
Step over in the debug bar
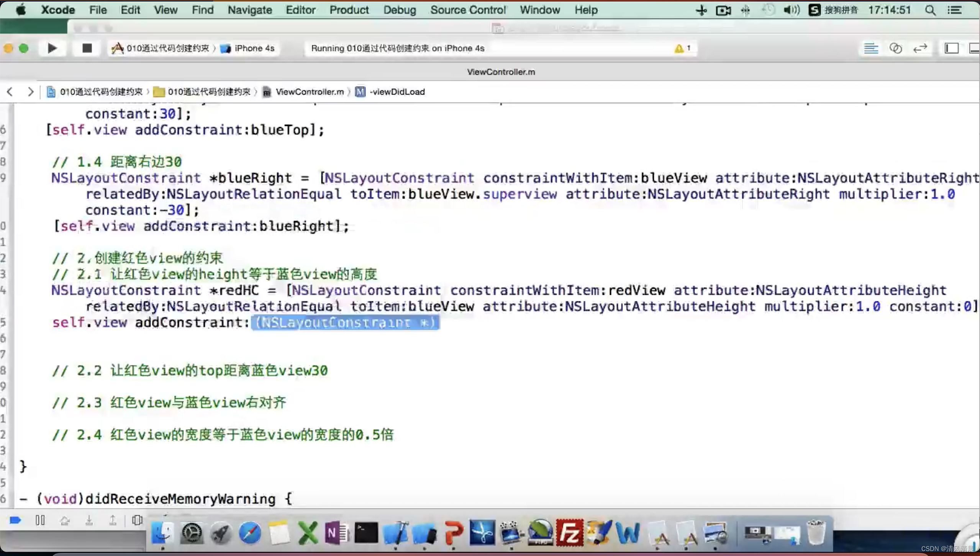[x=64, y=520]
